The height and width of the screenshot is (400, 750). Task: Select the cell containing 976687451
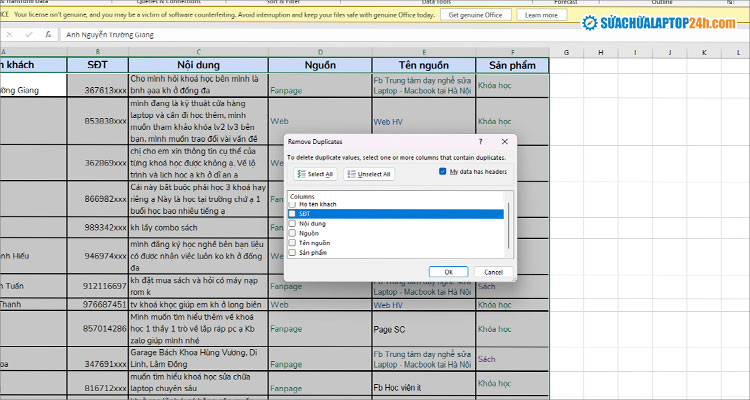tap(98, 304)
